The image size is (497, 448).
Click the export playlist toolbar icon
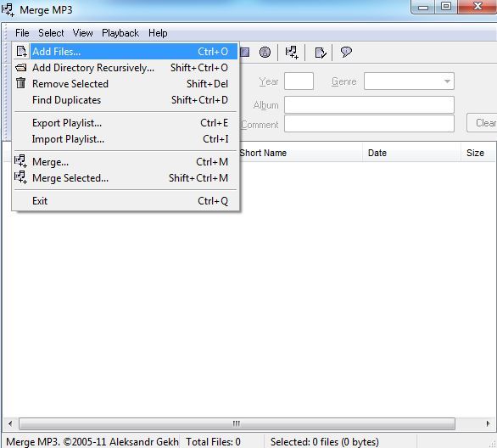tap(320, 53)
